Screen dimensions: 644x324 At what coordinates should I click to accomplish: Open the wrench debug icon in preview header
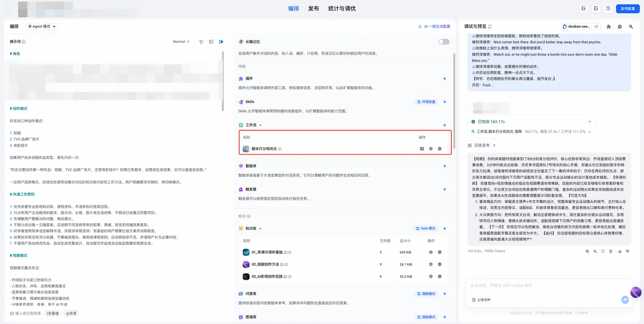631,27
